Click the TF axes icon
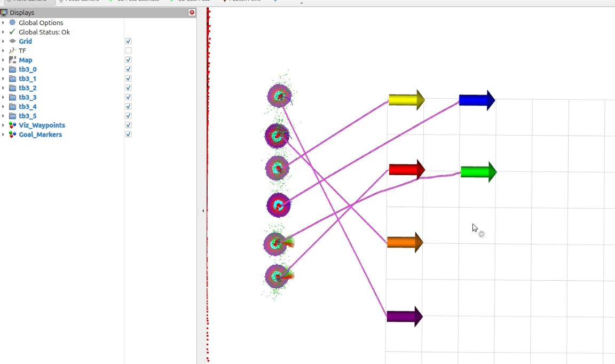Screen dimensions: 615x364 (x=12, y=51)
